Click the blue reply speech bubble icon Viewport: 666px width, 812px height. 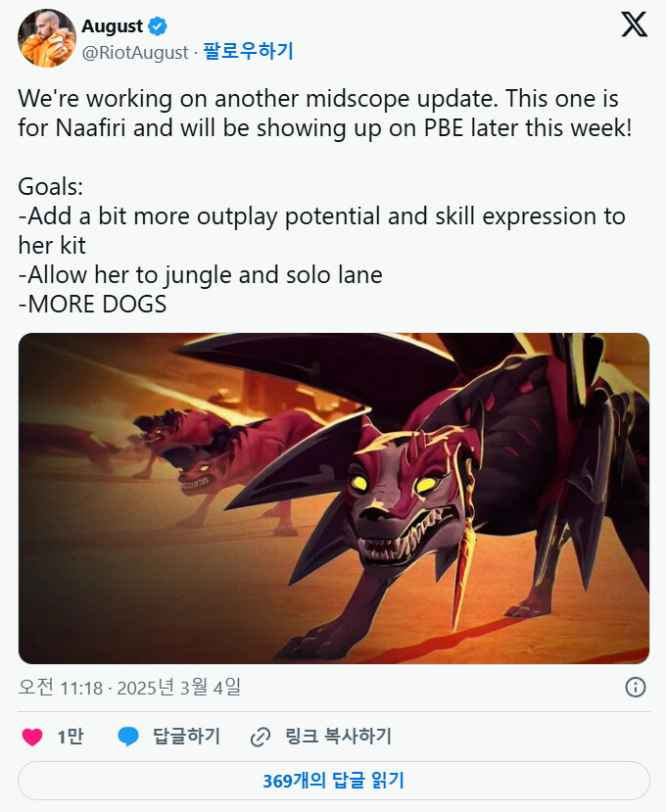coord(128,737)
